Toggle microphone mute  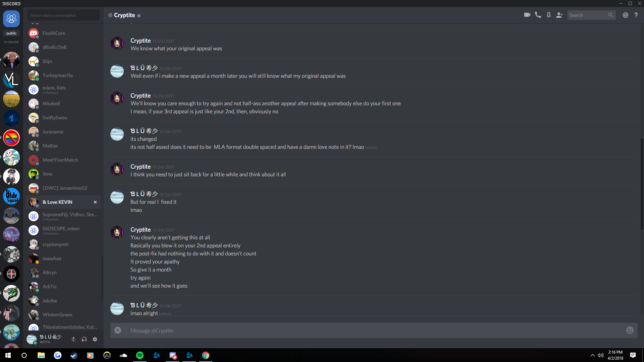[73, 339]
